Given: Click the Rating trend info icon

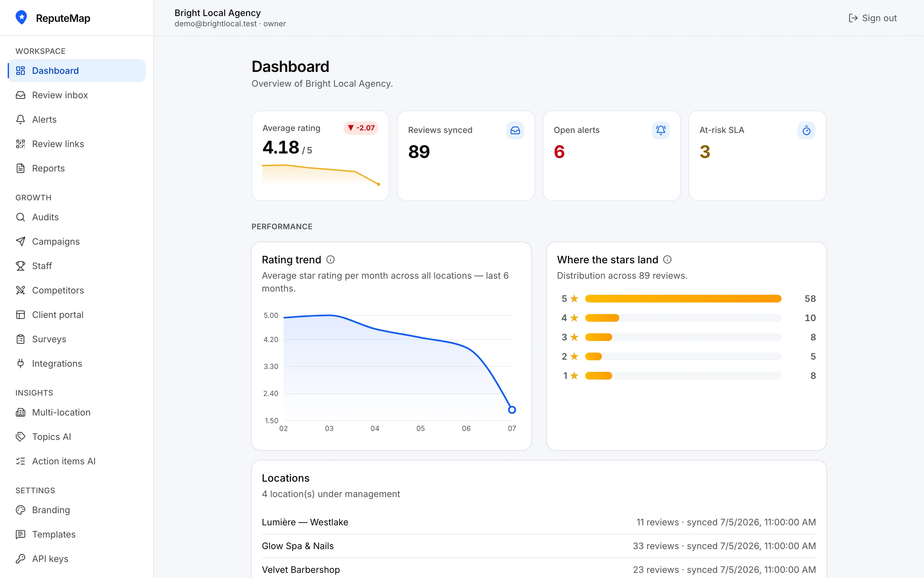Looking at the screenshot, I should point(331,259).
